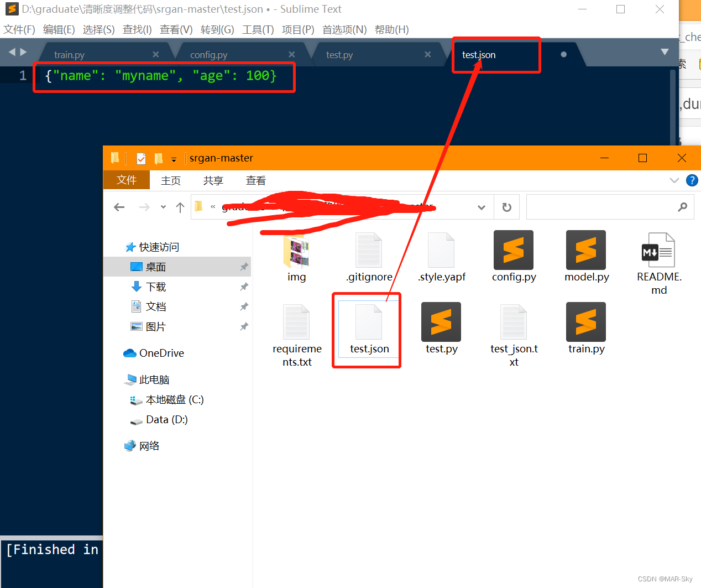Select 快速访问 in navigation pane
The height and width of the screenshot is (588, 701).
159,247
